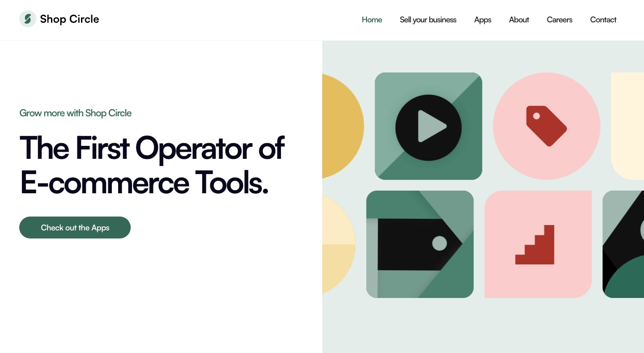Visit the Careers page

(559, 20)
